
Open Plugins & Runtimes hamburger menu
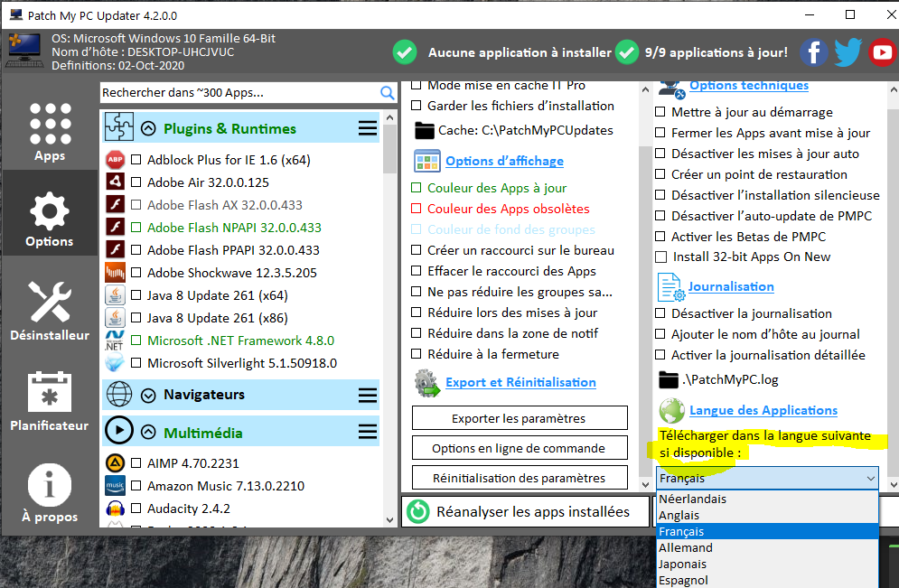[368, 128]
